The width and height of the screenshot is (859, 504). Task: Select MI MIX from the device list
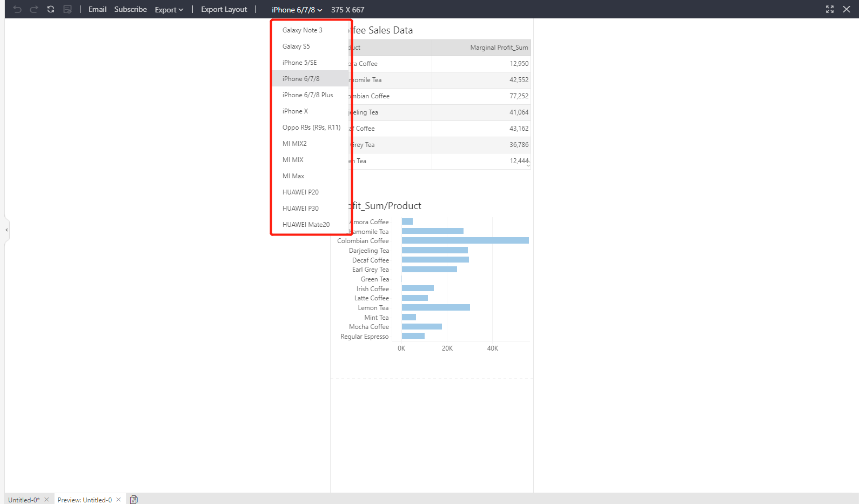[x=311, y=160]
